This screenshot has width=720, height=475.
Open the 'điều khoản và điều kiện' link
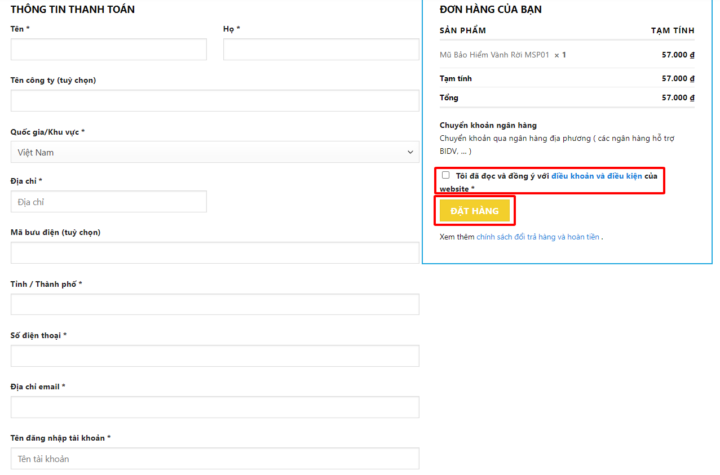pyautogui.click(x=596, y=175)
